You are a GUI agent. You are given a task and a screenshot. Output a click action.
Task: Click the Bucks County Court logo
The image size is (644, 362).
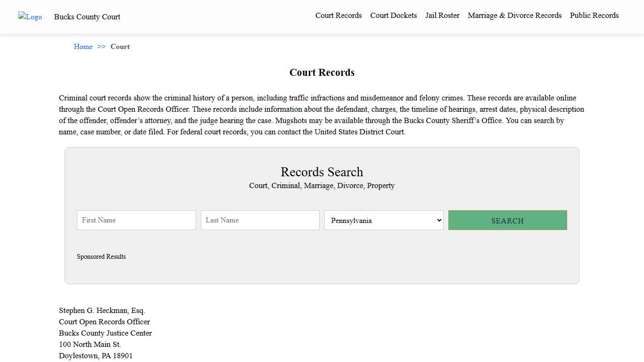point(30,17)
